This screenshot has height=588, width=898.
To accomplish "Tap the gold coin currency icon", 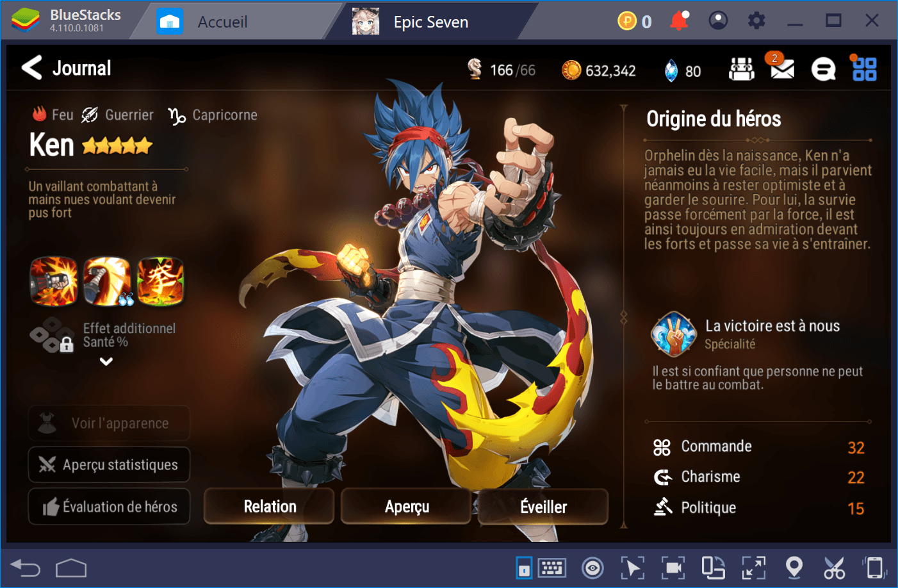I will (x=571, y=70).
